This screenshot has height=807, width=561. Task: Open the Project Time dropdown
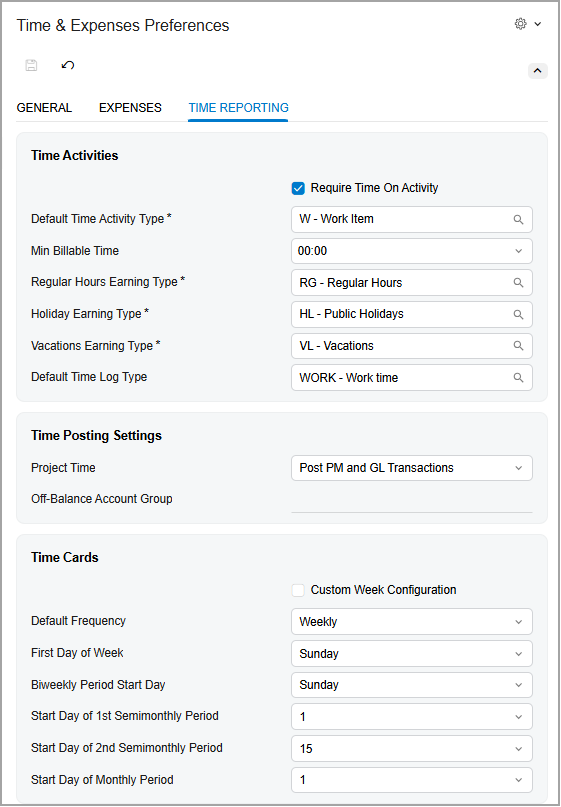412,468
